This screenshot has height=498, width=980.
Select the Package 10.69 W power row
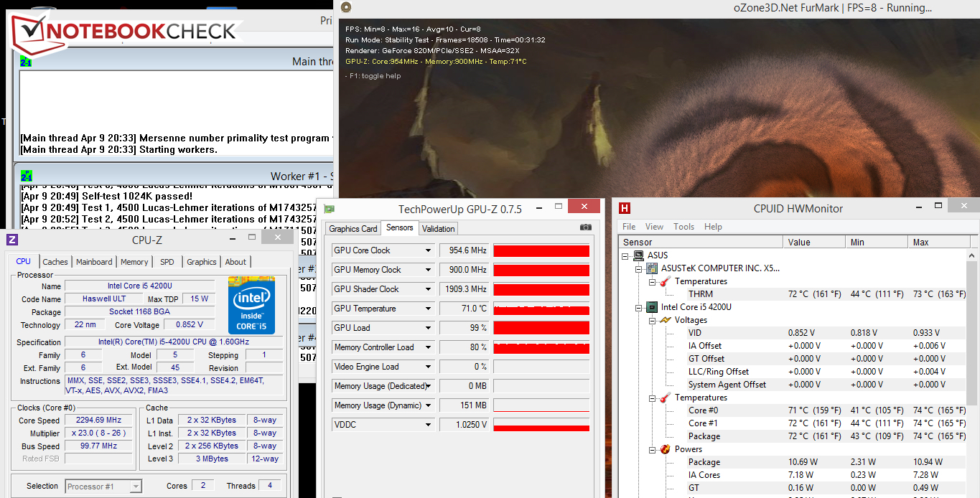coord(793,462)
